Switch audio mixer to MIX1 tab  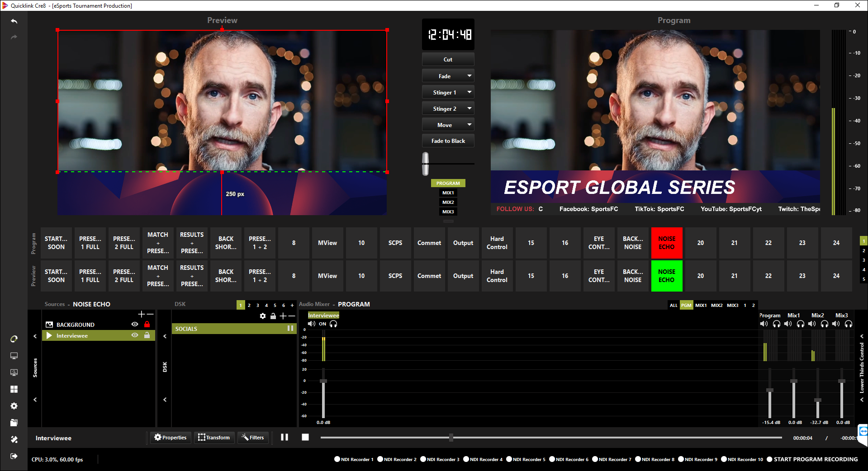701,305
